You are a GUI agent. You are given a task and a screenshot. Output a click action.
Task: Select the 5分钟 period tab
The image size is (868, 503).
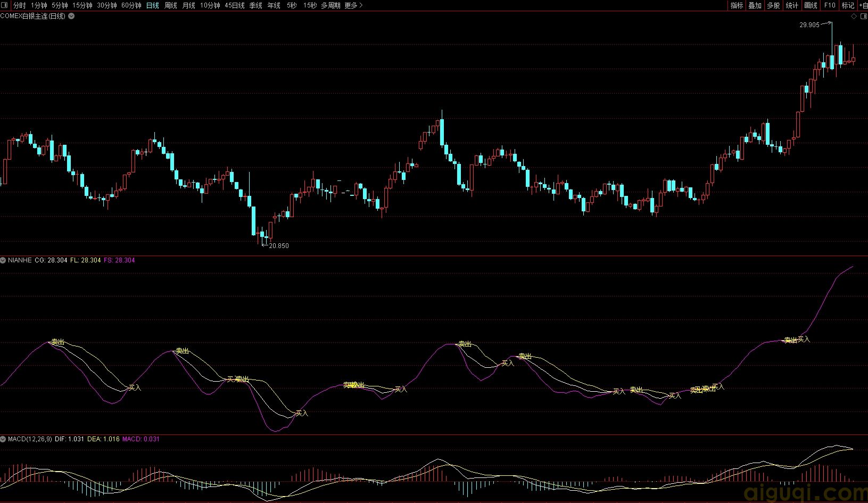pos(60,5)
